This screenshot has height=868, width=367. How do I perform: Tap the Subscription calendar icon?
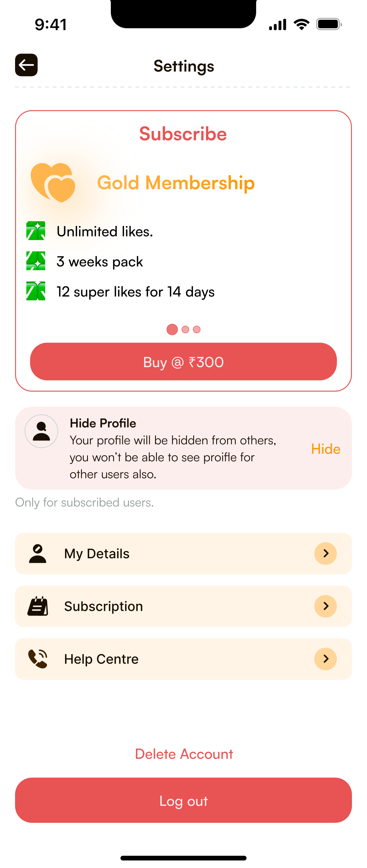pos(38,606)
